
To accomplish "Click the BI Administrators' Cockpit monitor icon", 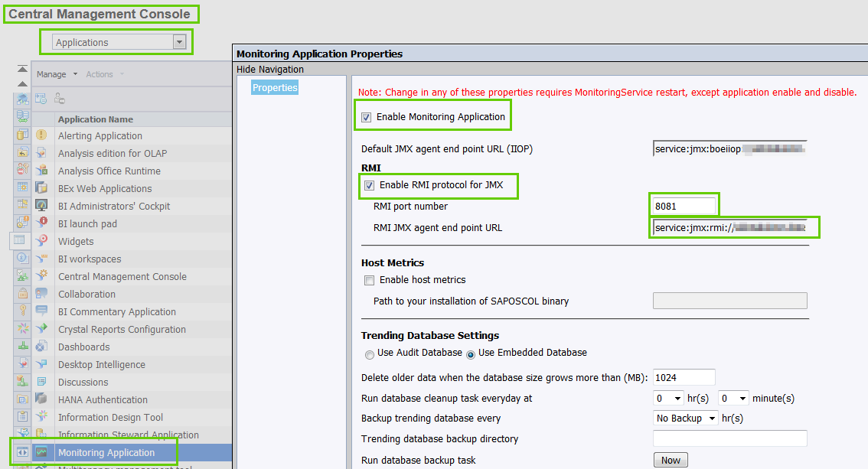I will pyautogui.click(x=41, y=206).
